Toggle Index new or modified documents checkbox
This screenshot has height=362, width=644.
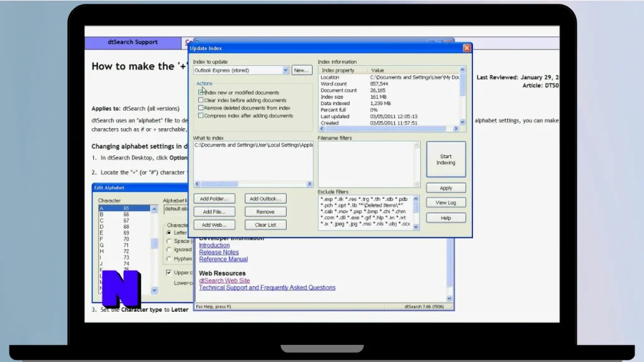coord(201,92)
